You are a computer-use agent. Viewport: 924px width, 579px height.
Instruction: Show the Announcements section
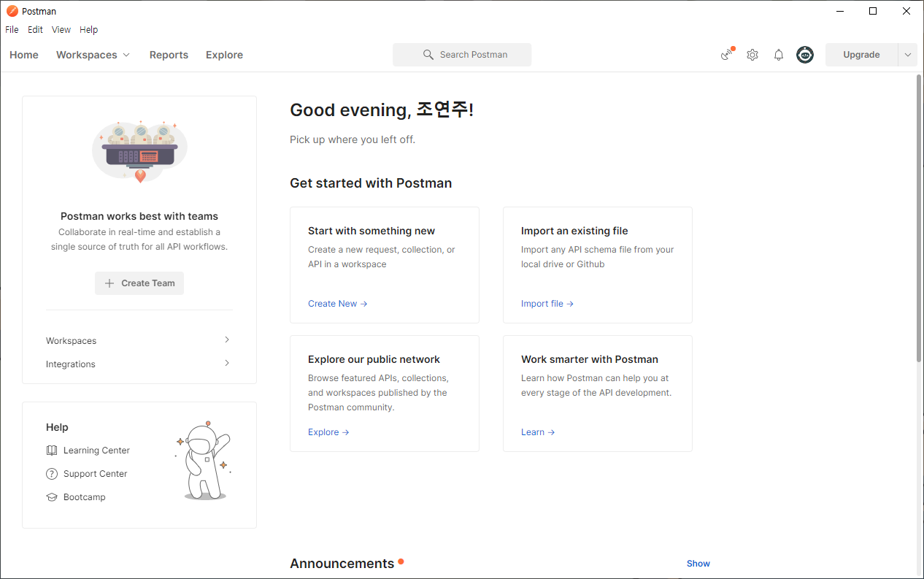click(x=698, y=564)
